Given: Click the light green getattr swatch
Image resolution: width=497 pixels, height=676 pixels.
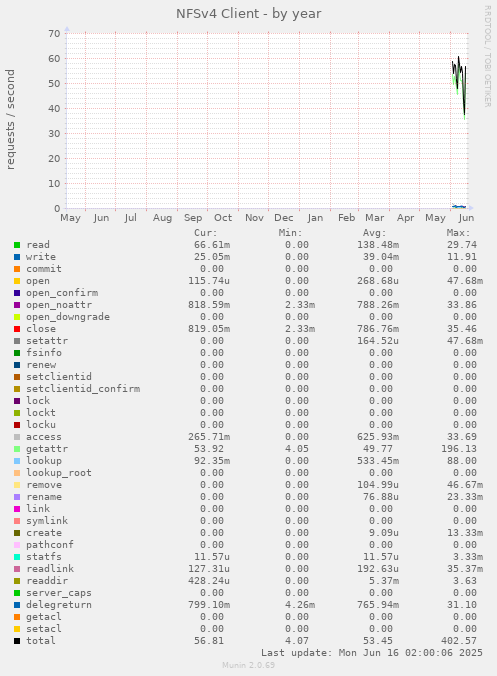Looking at the screenshot, I should pos(17,449).
